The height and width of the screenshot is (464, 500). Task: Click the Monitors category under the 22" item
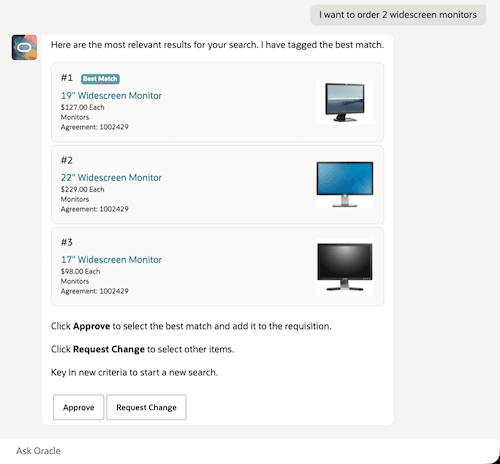(75, 199)
